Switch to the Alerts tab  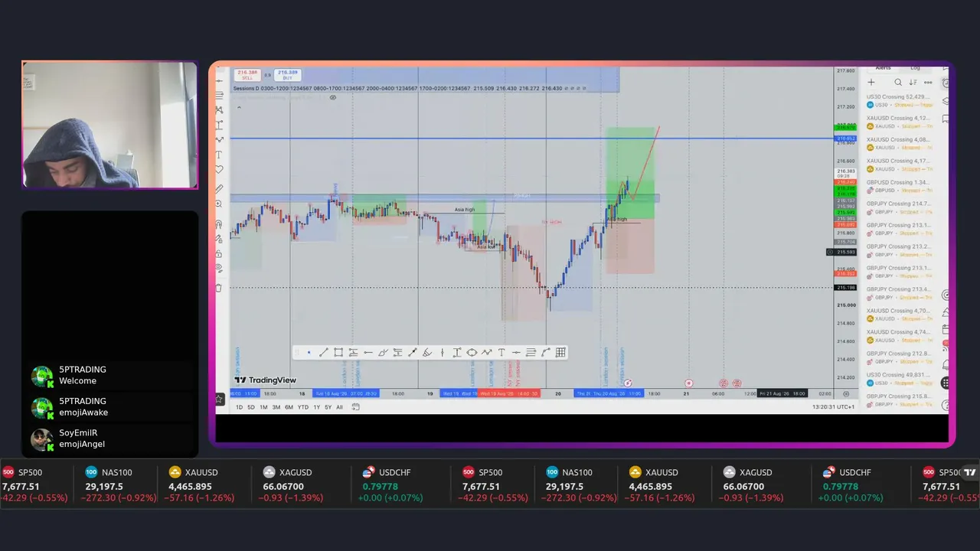click(x=883, y=69)
